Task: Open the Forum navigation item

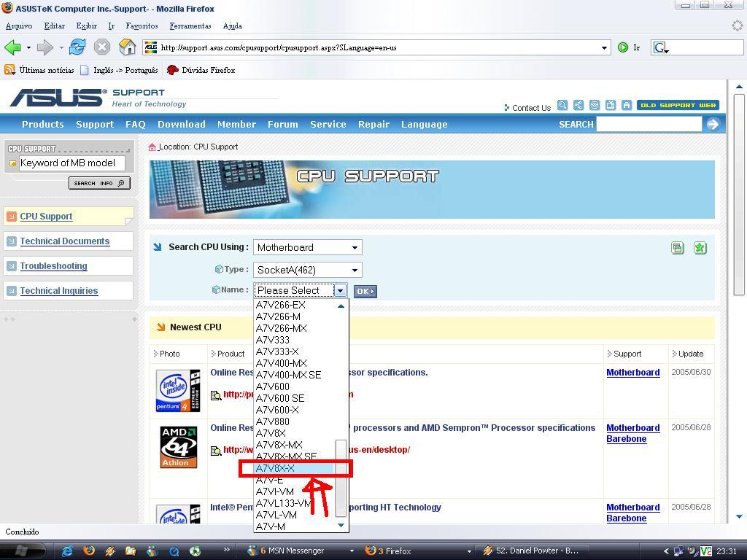Action: (282, 124)
